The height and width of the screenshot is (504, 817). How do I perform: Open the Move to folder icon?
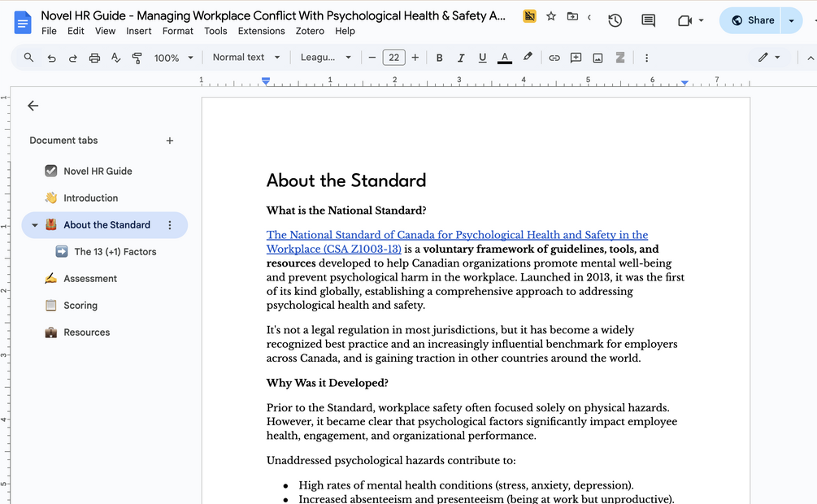(x=572, y=16)
